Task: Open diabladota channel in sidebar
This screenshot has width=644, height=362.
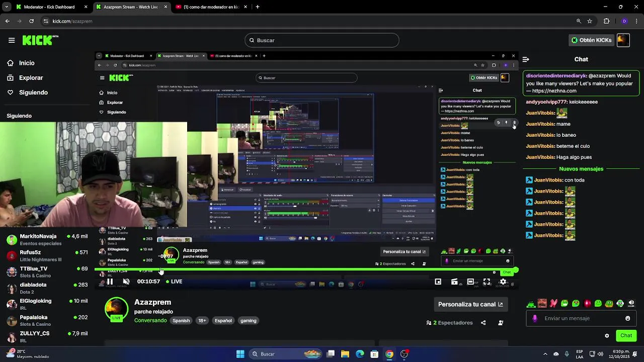Action: coord(47,288)
